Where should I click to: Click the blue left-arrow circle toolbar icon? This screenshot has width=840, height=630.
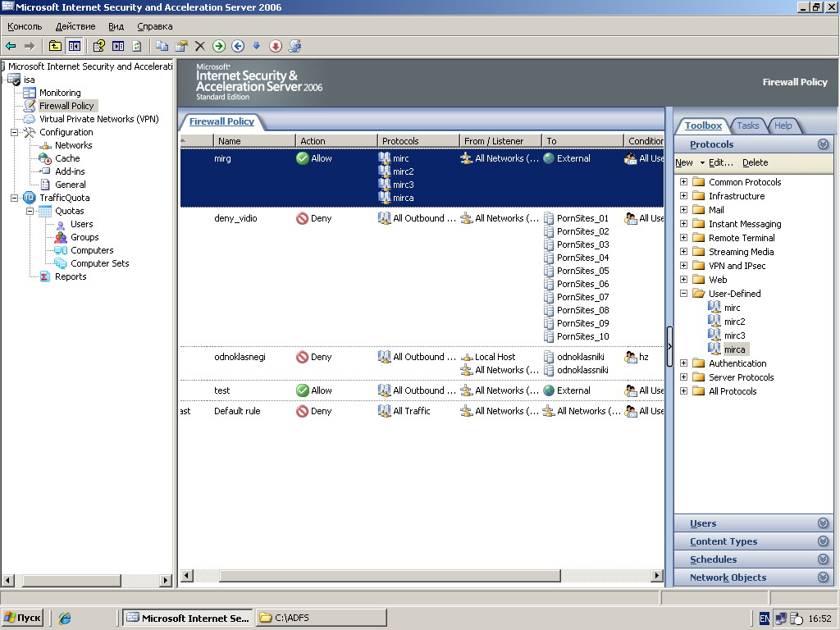point(238,46)
